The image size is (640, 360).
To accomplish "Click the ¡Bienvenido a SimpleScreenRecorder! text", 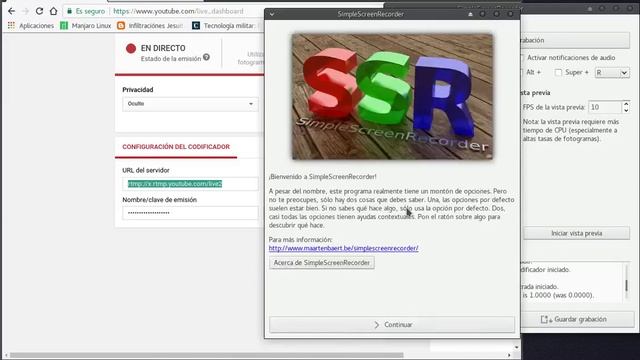I will (322, 177).
